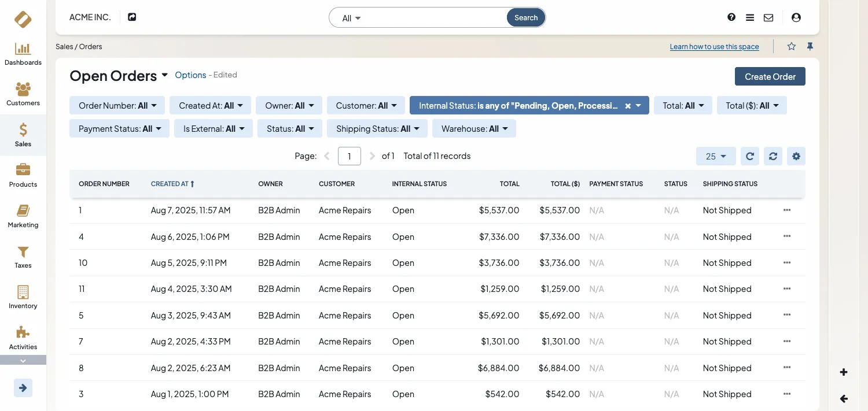Open the mail envelope icon
The width and height of the screenshot is (868, 411).
[768, 17]
